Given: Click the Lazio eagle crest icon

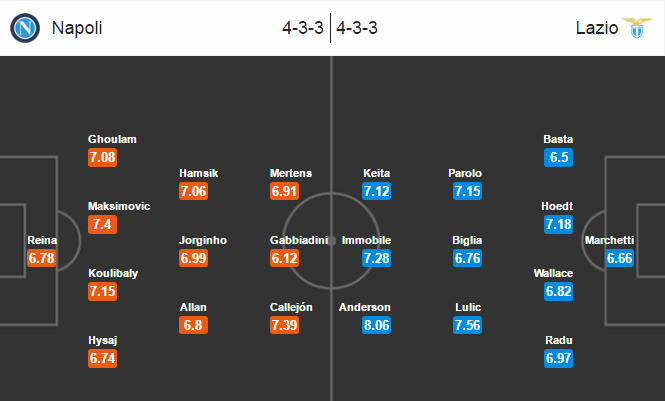Looking at the screenshot, I should pyautogui.click(x=637, y=28).
